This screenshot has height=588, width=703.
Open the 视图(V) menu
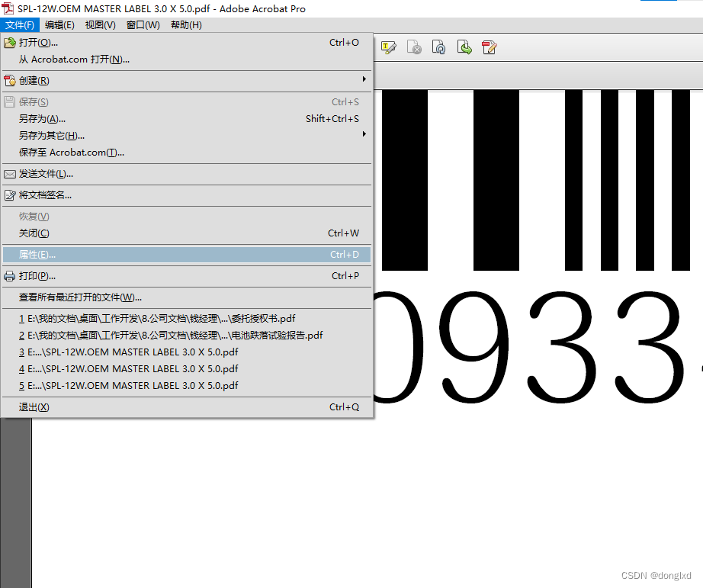click(101, 25)
